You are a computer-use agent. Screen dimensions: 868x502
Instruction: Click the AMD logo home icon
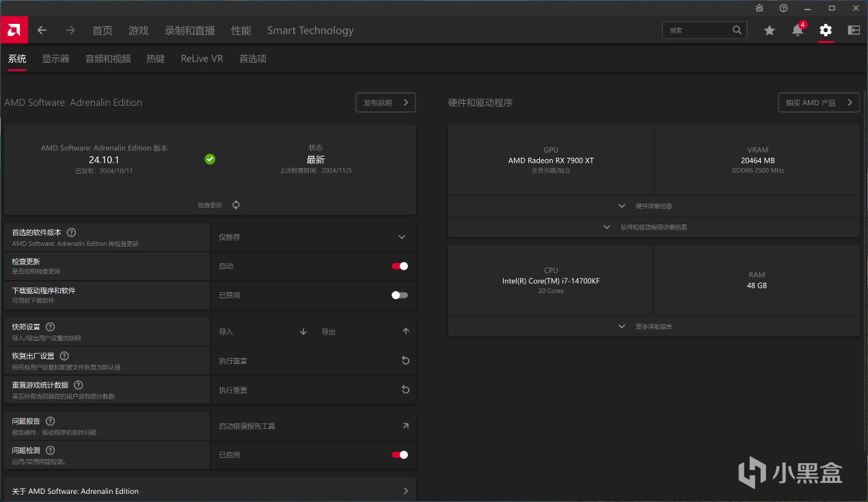click(x=14, y=29)
